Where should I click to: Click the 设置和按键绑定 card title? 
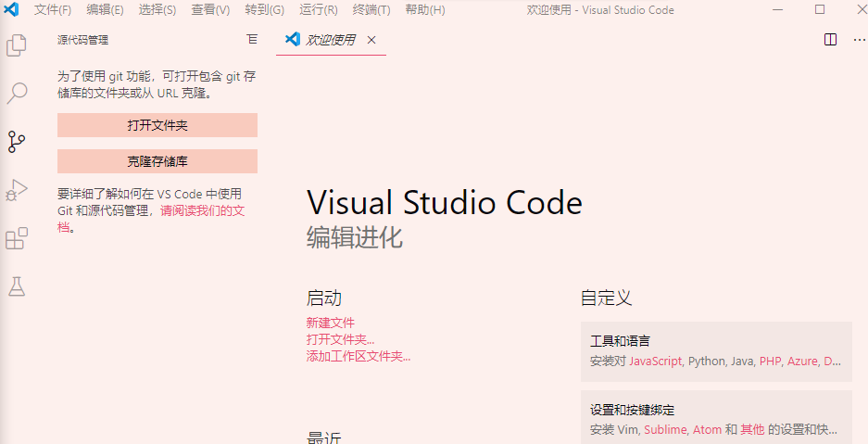[632, 411]
